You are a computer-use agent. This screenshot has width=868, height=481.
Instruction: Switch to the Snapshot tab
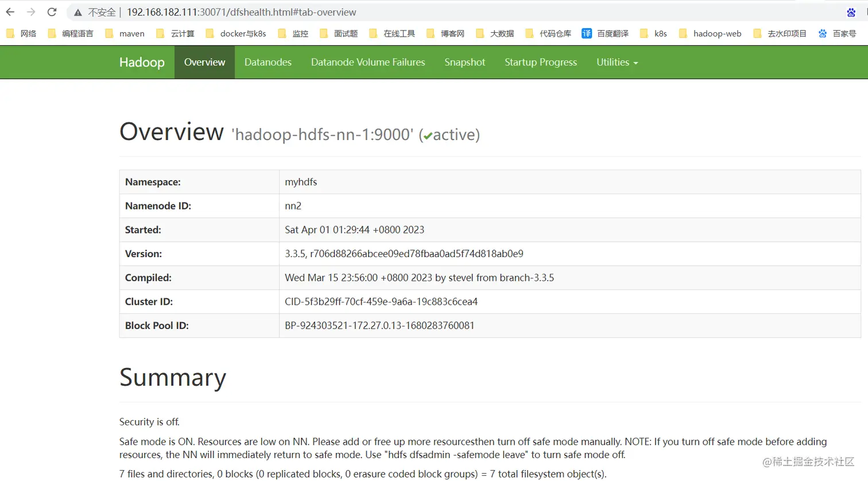465,62
